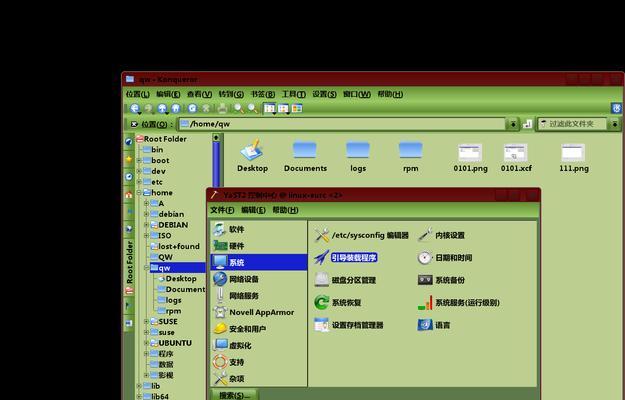Click the 过滤此文件夹 filter field
This screenshot has width=625, height=400.
(577, 124)
